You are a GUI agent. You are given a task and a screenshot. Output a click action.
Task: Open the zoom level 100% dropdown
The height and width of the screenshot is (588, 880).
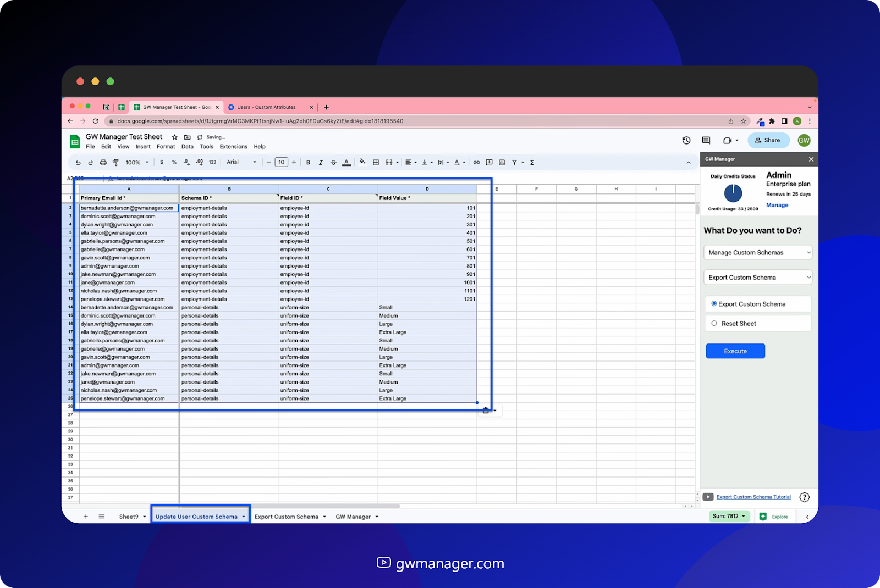click(x=137, y=163)
